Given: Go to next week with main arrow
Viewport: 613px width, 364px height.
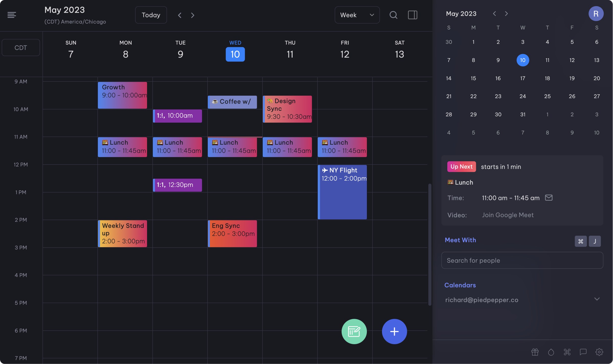Looking at the screenshot, I should point(193,15).
